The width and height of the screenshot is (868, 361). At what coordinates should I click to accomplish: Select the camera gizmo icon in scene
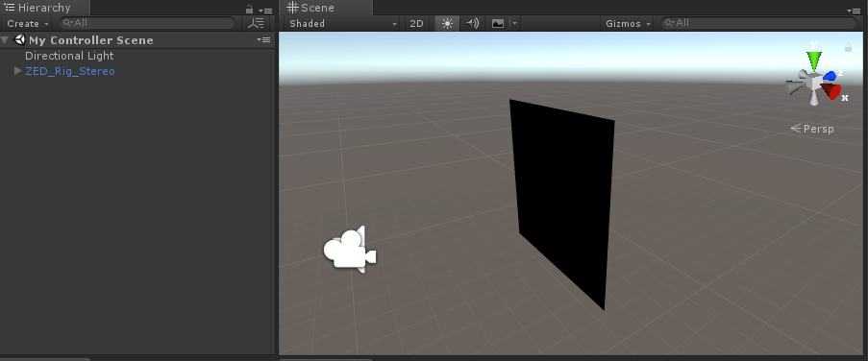point(350,250)
